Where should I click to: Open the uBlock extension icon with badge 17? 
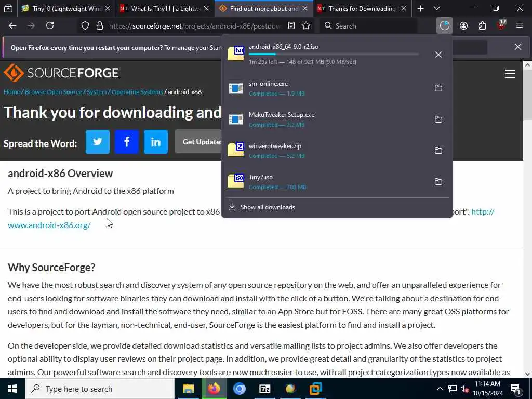[501, 25]
